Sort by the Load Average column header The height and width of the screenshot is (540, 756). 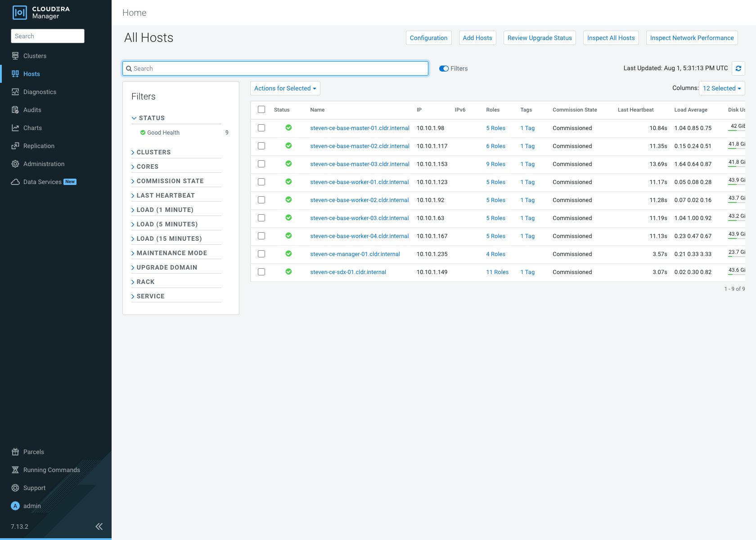coord(691,110)
